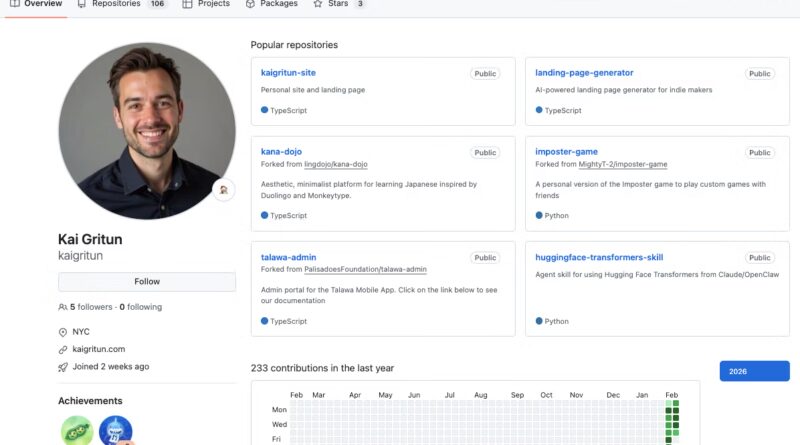Switch to the Repositories tab
The height and width of the screenshot is (445, 800).
click(x=122, y=4)
